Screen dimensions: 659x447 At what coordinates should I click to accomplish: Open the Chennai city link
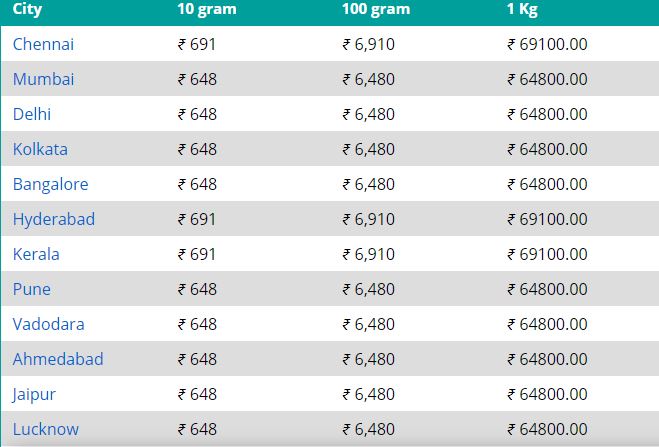coord(43,44)
